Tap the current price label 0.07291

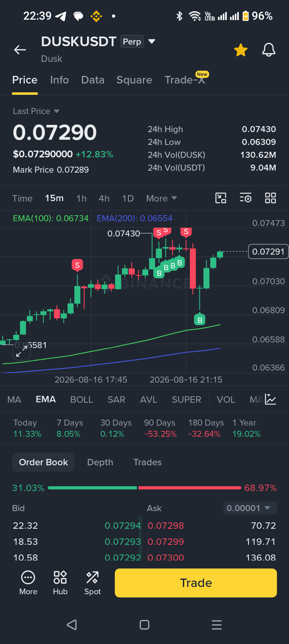pyautogui.click(x=268, y=252)
